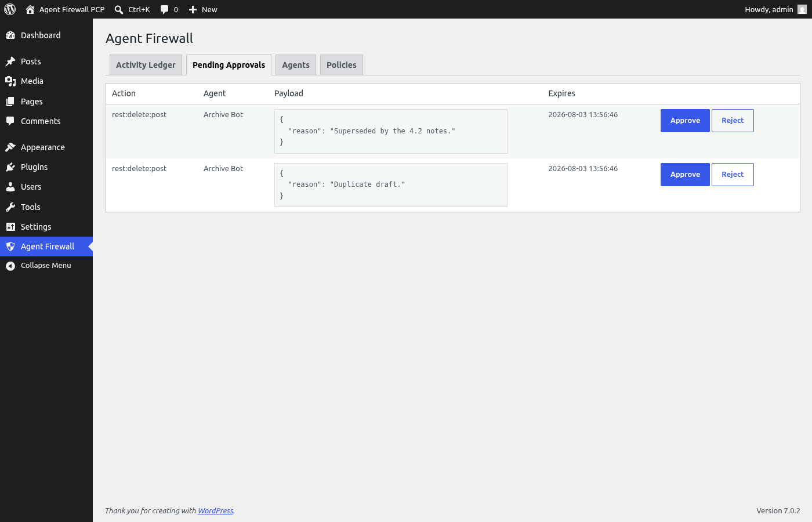Switch to the Activity Ledger tab

146,65
